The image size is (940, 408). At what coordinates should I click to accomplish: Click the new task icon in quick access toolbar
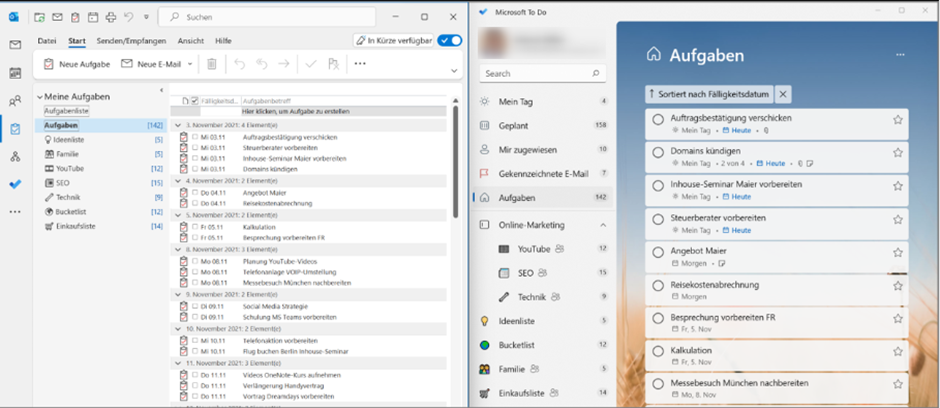coord(75,17)
